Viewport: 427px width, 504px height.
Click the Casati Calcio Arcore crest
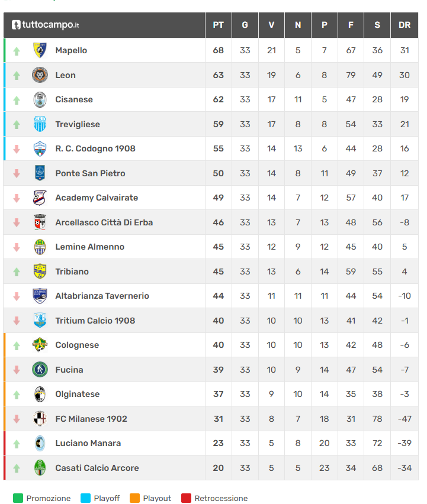pyautogui.click(x=40, y=468)
